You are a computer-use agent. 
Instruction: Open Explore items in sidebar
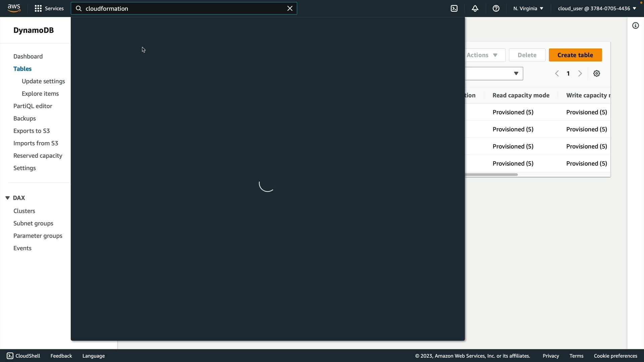pyautogui.click(x=40, y=94)
